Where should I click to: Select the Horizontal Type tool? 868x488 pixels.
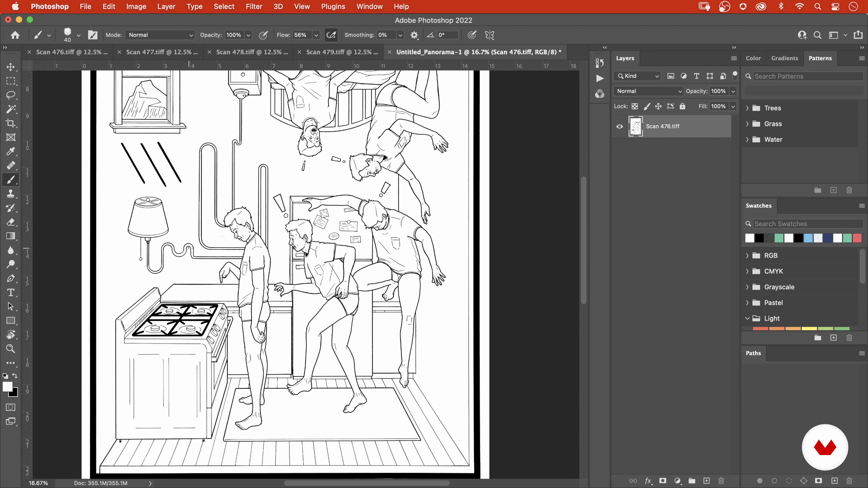click(11, 293)
